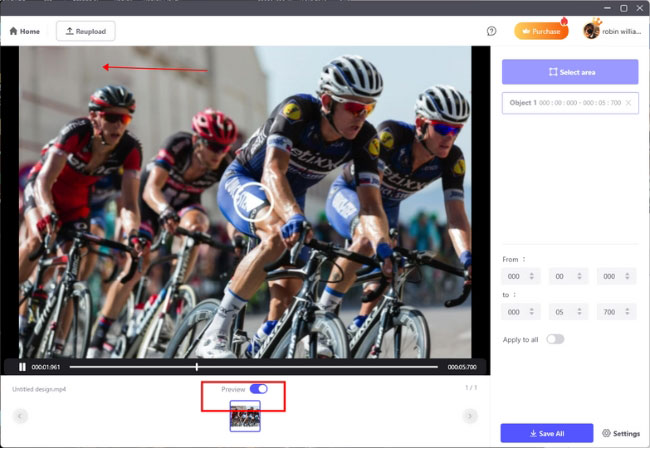Go to previous video with left arrow
Screen dimensions: 650x450
20,416
